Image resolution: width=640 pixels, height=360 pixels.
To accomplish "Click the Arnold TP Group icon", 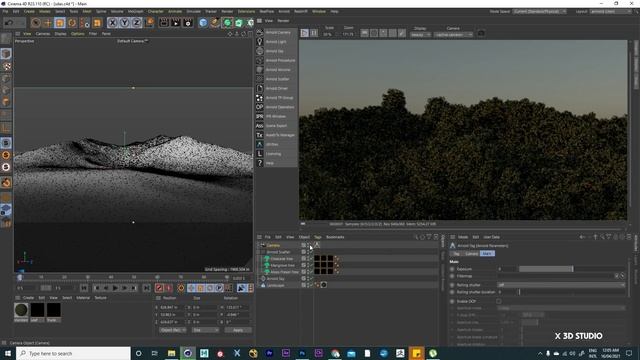I will [260, 98].
